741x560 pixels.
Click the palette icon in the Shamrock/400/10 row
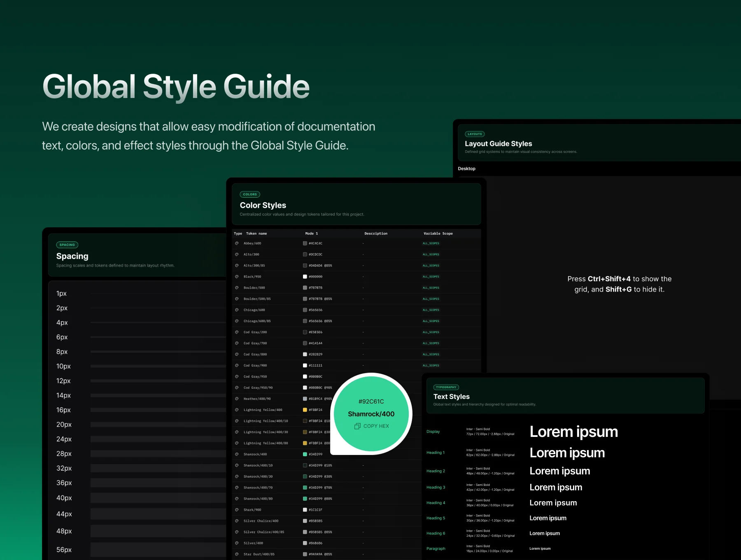pyautogui.click(x=237, y=466)
